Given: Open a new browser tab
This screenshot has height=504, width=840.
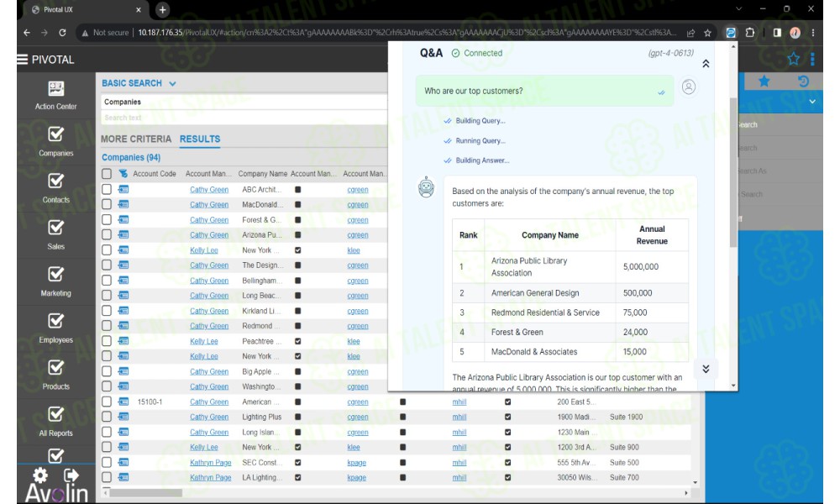Looking at the screenshot, I should 162,9.
